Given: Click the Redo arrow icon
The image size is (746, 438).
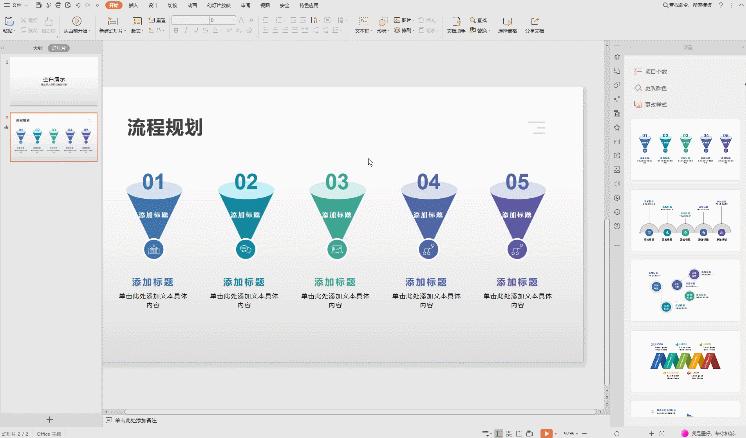Looking at the screenshot, I should 88,5.
